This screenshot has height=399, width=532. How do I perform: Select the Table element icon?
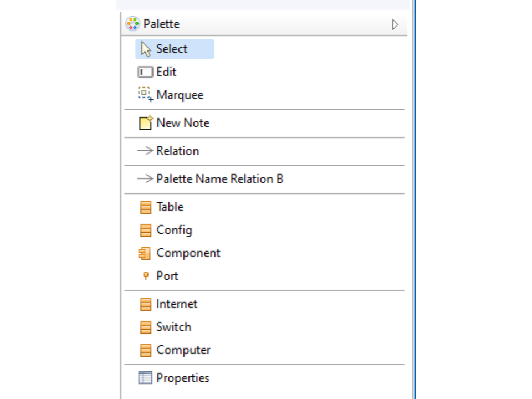pyautogui.click(x=145, y=207)
